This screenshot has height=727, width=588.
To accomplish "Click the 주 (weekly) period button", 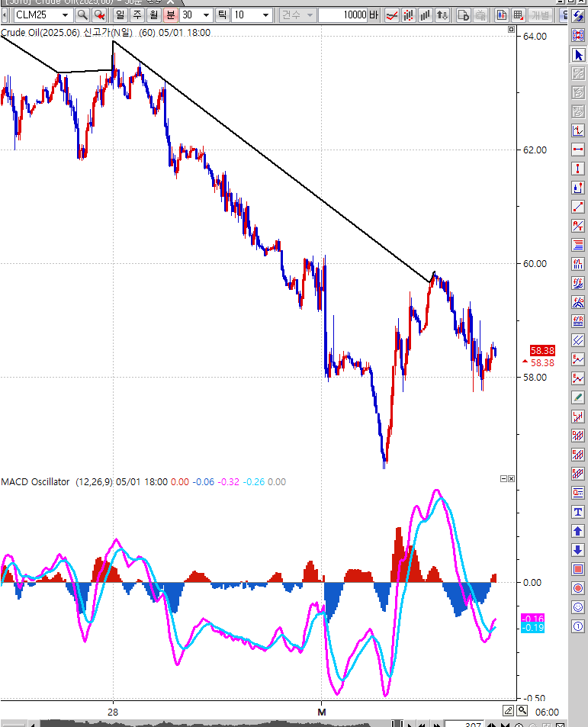I will click(137, 14).
